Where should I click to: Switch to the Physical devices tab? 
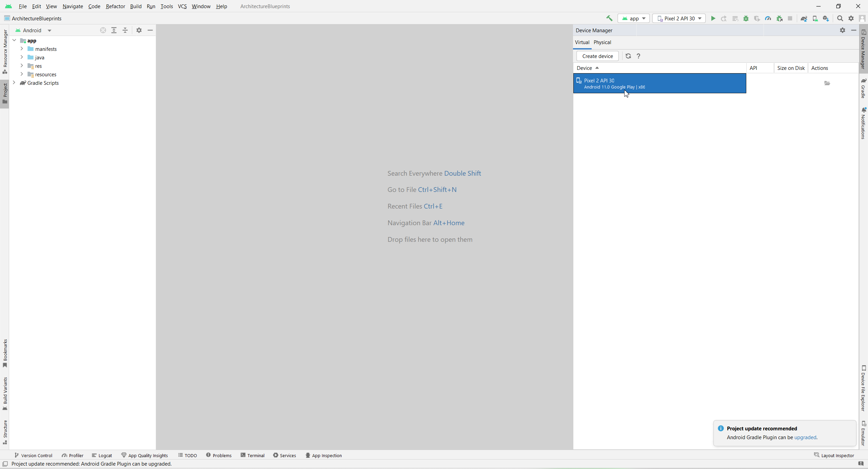[x=602, y=42]
